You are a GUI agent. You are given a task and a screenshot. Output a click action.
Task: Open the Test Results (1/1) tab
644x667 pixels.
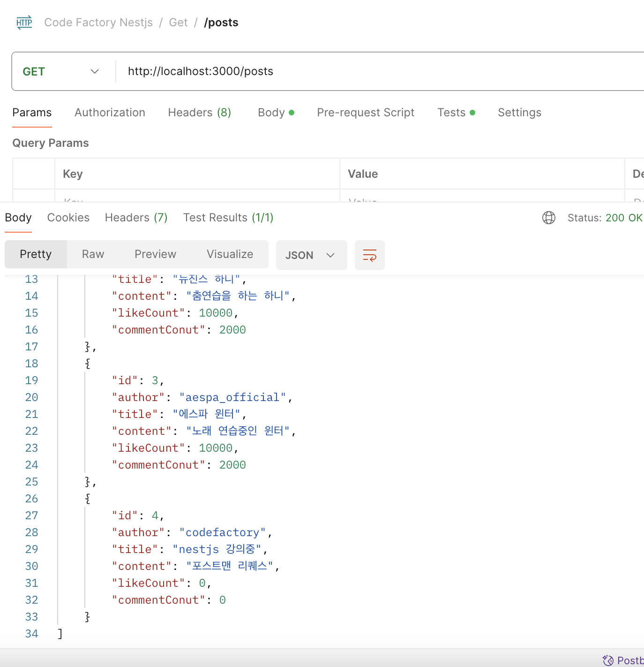click(228, 218)
